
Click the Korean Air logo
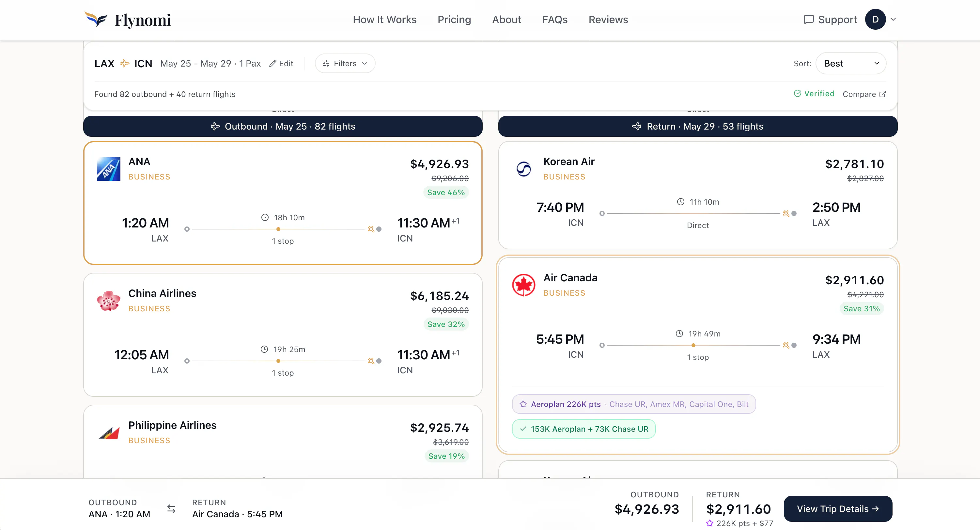tap(523, 169)
